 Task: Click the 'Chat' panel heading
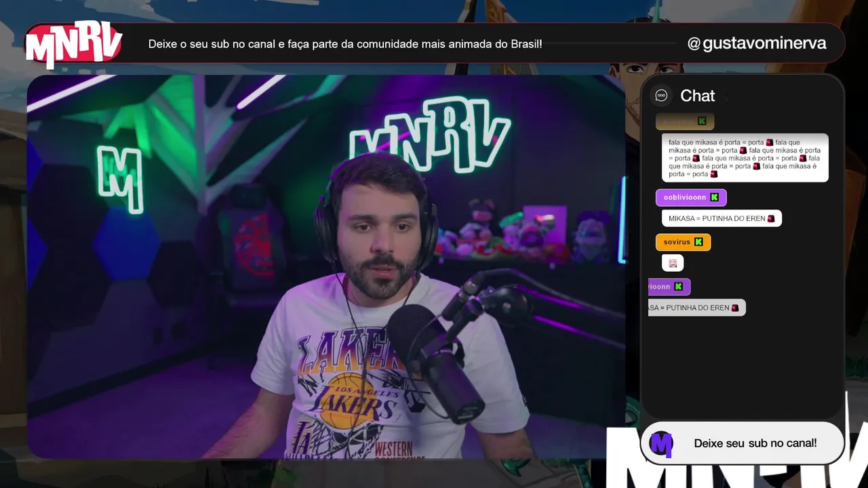[x=697, y=96]
